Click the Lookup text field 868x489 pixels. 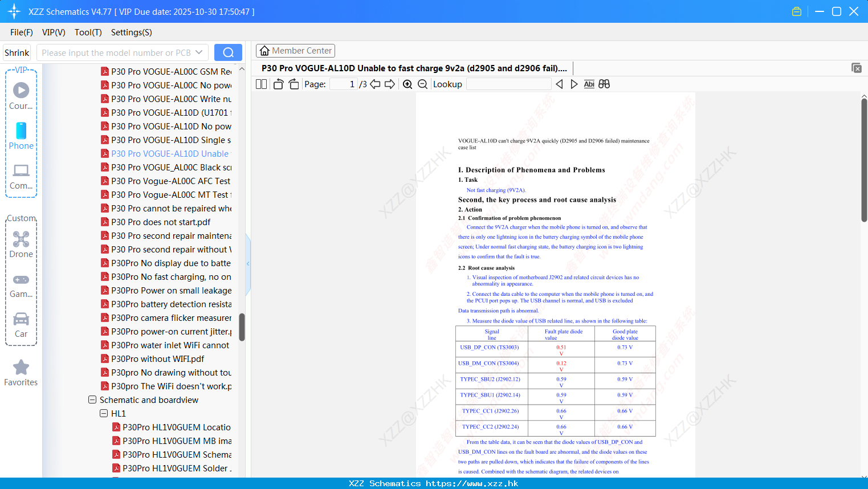click(509, 84)
